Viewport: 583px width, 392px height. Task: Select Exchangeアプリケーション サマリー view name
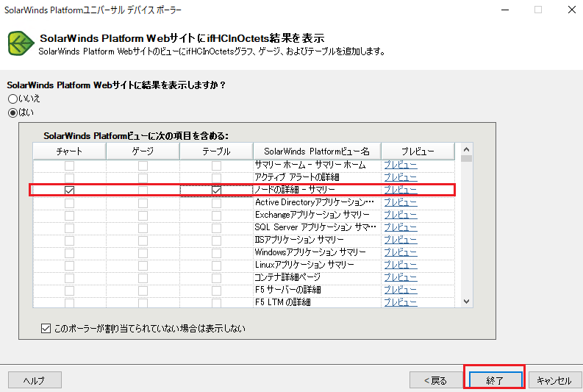pyautogui.click(x=312, y=215)
